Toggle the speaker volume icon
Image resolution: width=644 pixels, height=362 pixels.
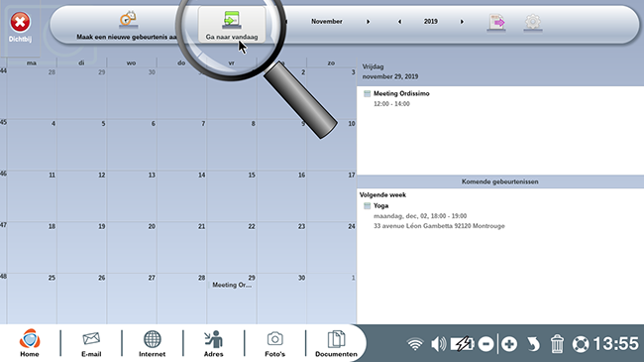click(438, 344)
